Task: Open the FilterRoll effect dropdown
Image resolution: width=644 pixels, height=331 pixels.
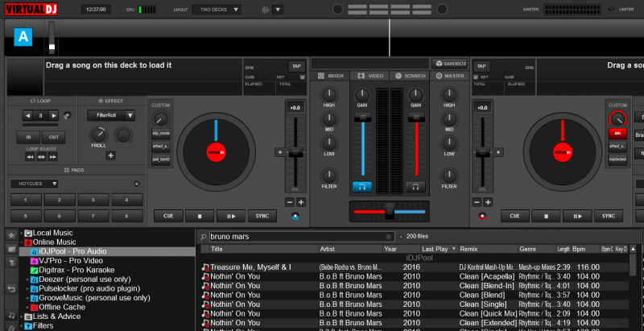Action: [x=111, y=115]
